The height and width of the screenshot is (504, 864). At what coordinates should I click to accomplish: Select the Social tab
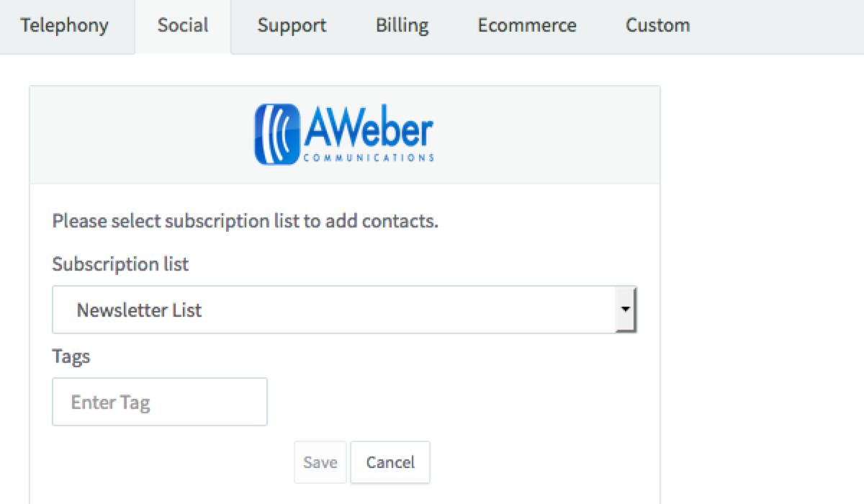click(x=182, y=26)
